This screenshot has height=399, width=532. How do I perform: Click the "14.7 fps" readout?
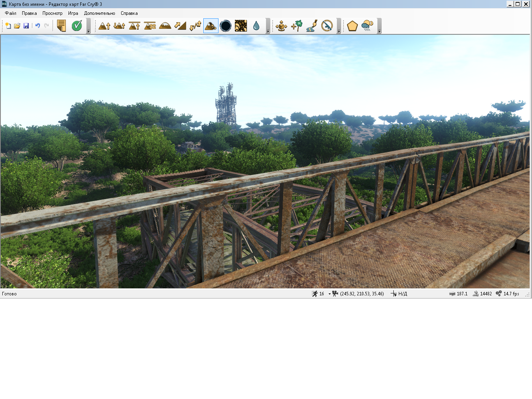click(511, 294)
